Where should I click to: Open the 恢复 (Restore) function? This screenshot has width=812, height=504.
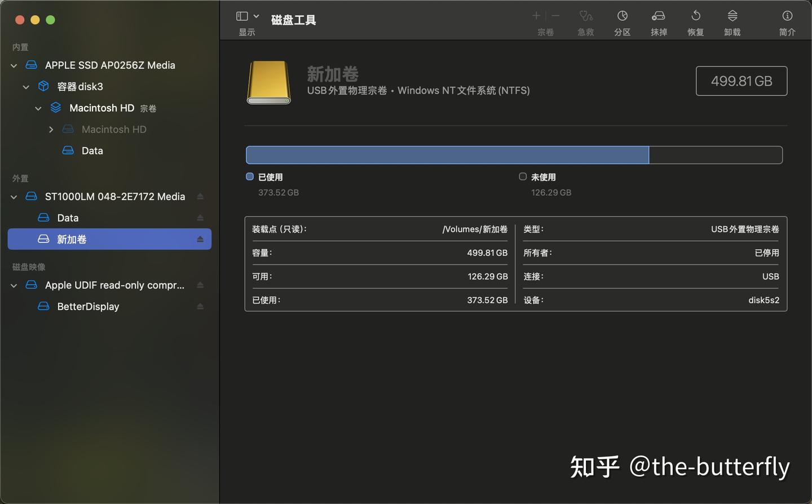pyautogui.click(x=695, y=21)
